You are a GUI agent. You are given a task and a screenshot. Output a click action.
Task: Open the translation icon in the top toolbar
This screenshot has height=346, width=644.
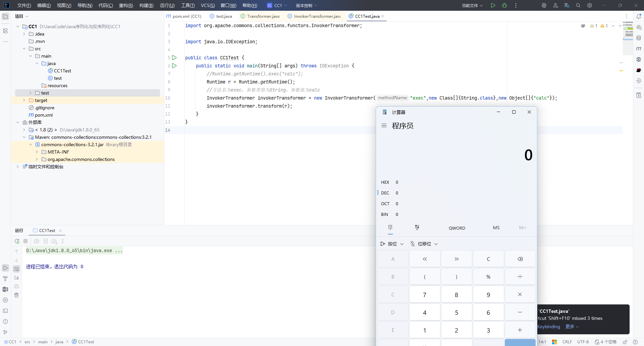[567, 5]
